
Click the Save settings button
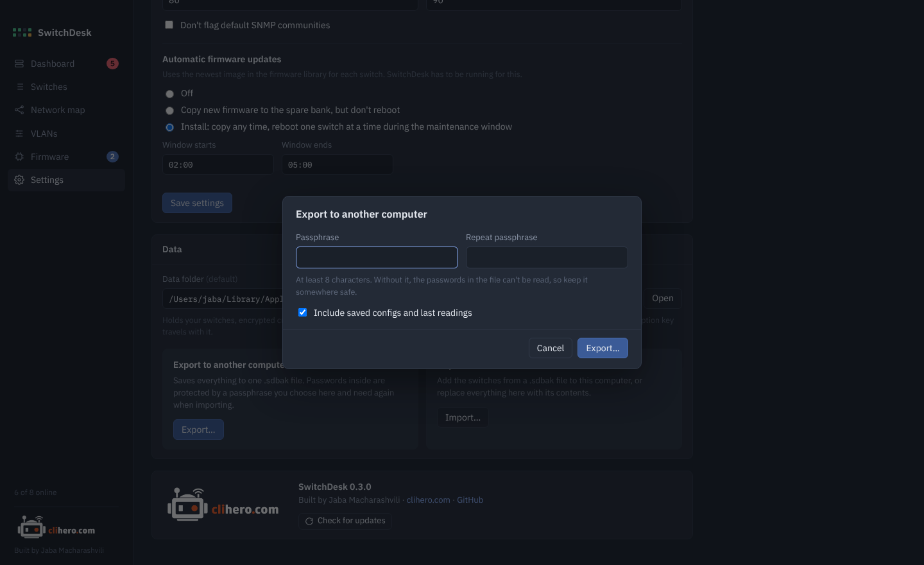coord(197,203)
